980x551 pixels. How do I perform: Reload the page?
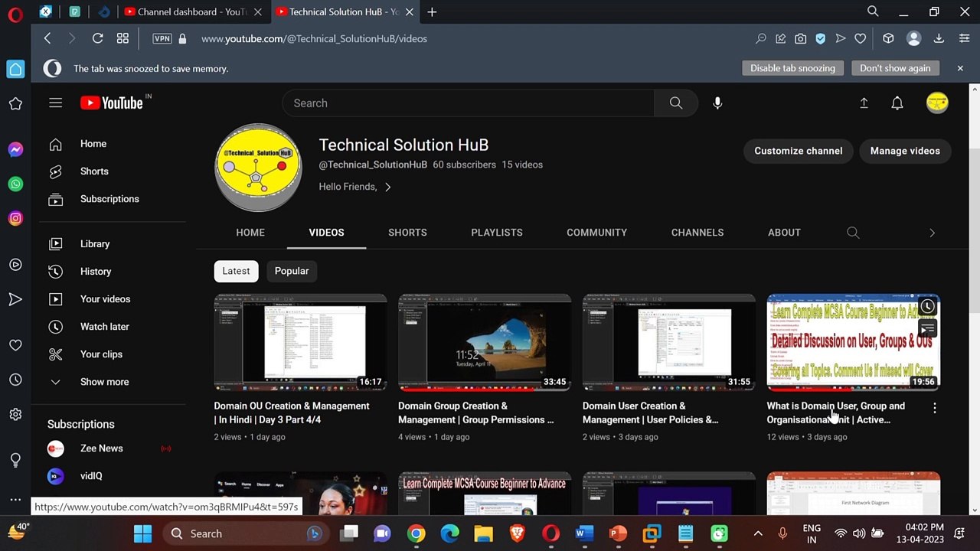pyautogui.click(x=97, y=38)
